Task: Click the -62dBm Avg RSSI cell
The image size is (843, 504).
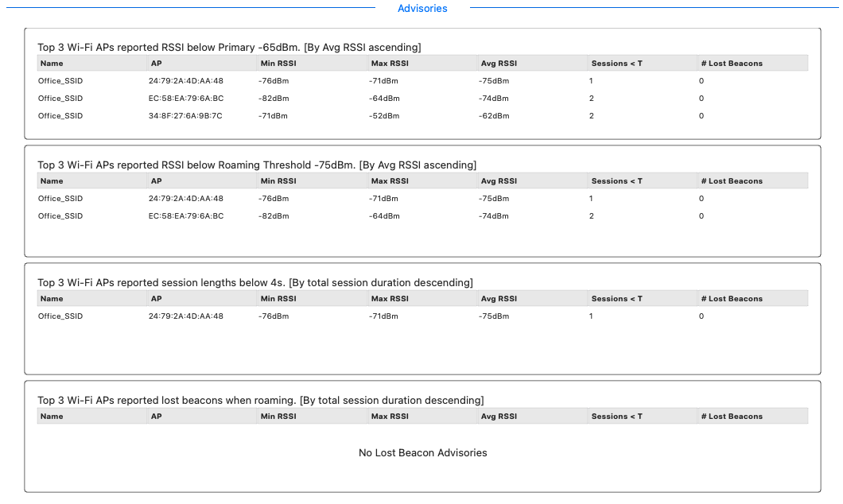Action: tap(495, 116)
